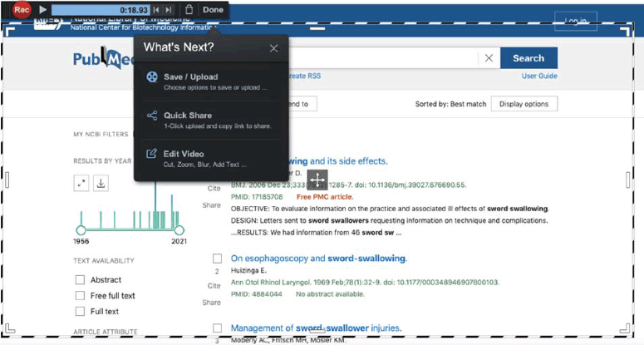The height and width of the screenshot is (345, 644).
Task: Click the recording progress bar
Action: pos(101,10)
